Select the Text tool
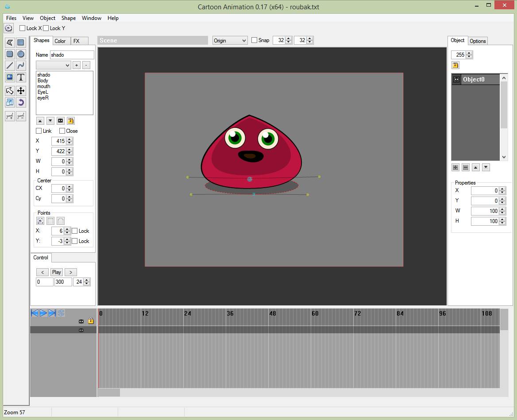 (x=21, y=77)
